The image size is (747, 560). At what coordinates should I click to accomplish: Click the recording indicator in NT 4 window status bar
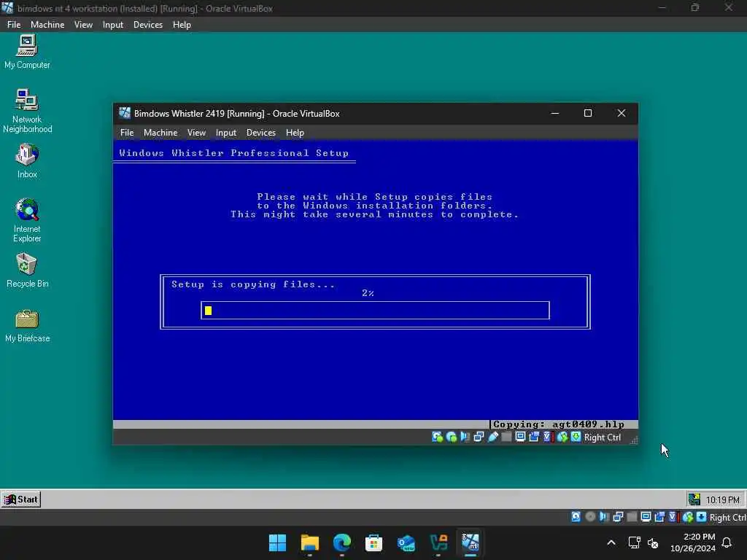point(659,517)
